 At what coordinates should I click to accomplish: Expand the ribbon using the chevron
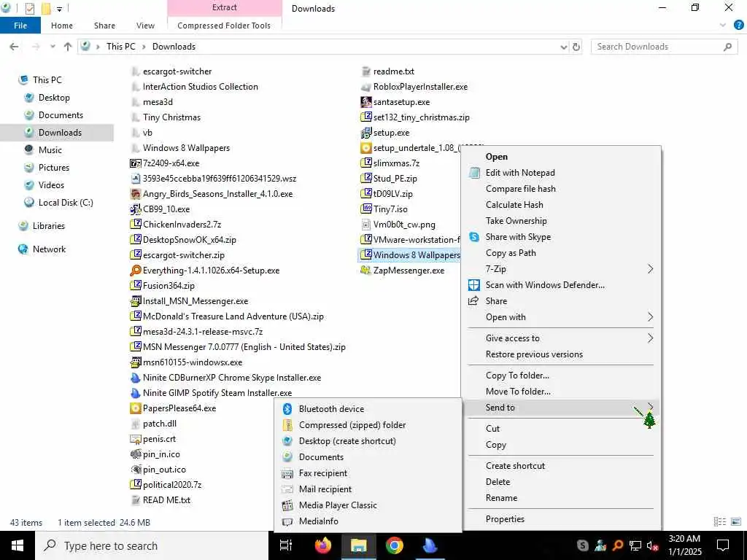coord(723,26)
